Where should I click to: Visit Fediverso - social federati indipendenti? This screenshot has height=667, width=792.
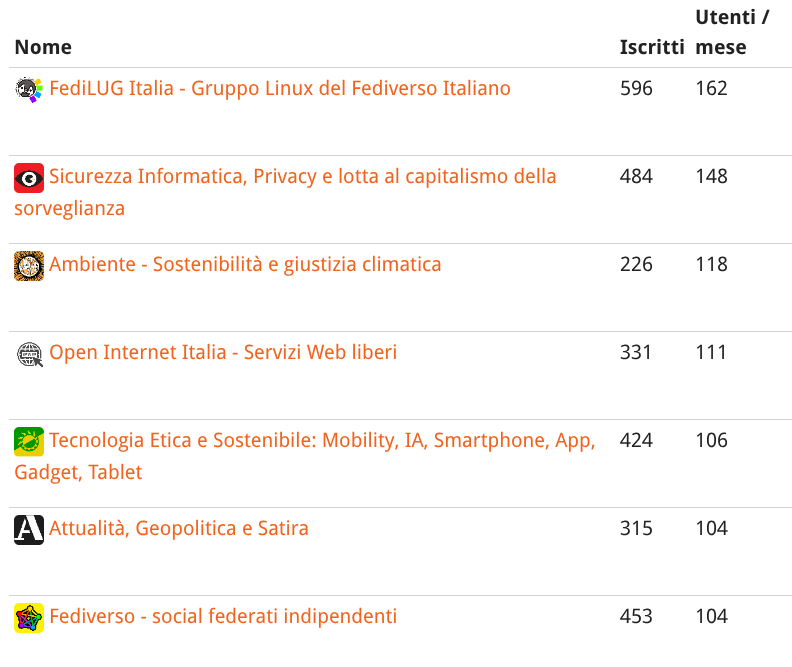223,617
